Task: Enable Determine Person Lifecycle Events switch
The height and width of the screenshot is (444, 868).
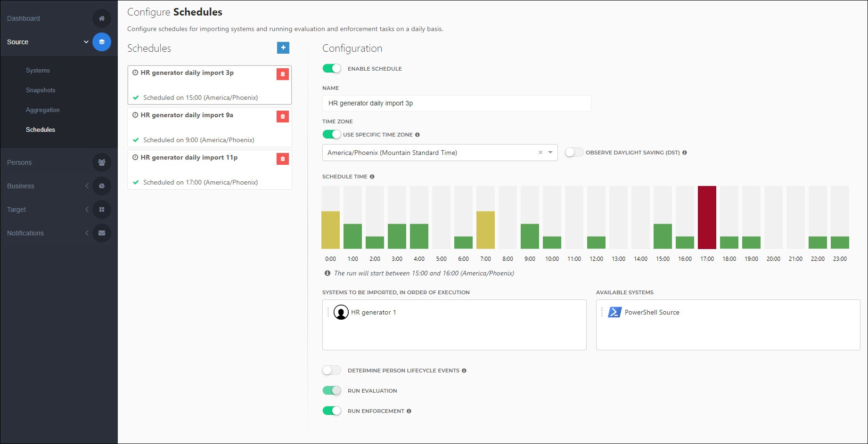Action: click(332, 370)
